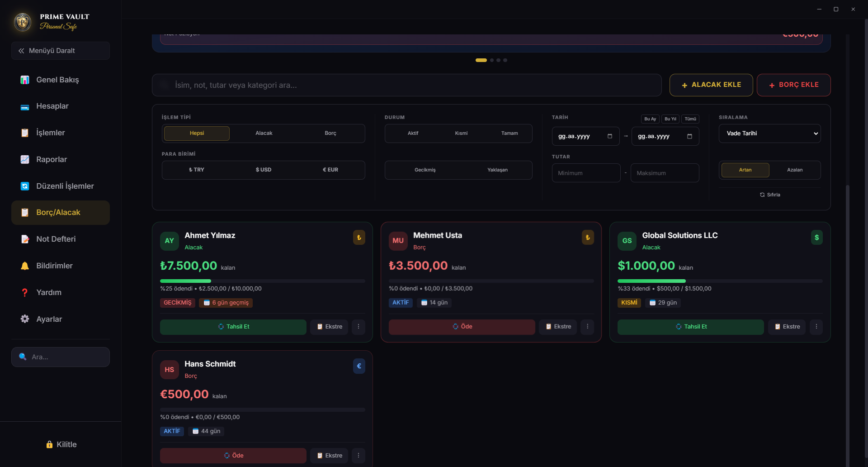
Task: Open the end date calendar picker
Action: (x=689, y=136)
